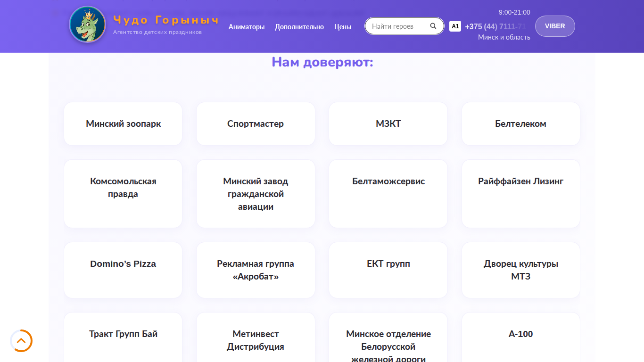Open the Аниматоры menu

247,27
